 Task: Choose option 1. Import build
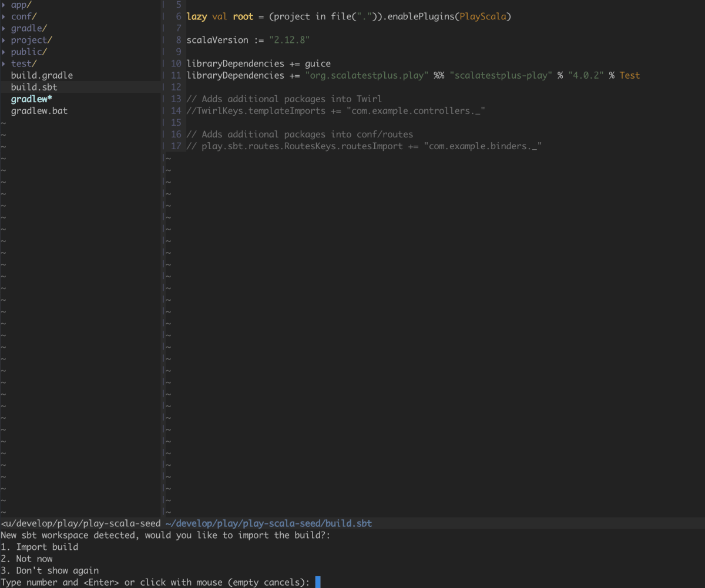(39, 547)
